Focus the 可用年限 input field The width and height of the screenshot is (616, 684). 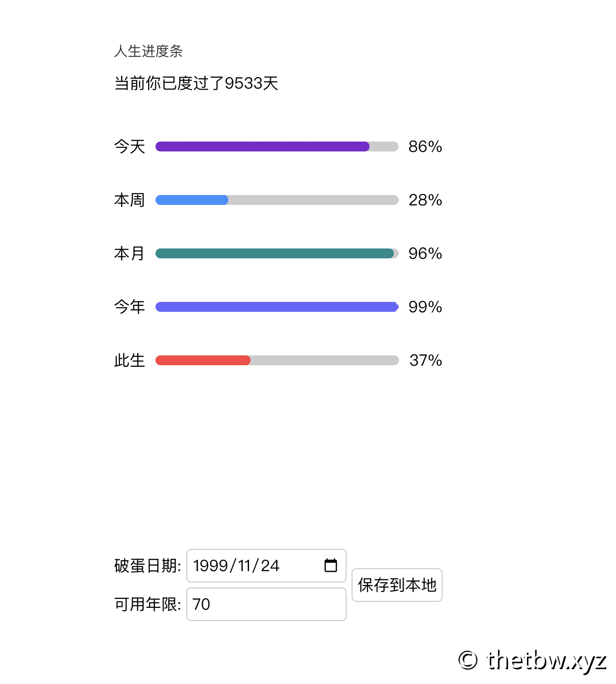[266, 604]
